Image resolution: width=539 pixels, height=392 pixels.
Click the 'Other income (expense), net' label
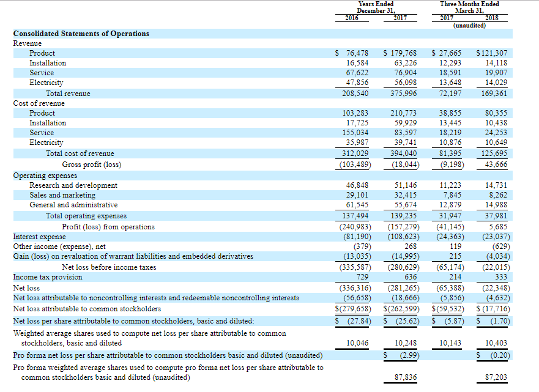coord(59,246)
